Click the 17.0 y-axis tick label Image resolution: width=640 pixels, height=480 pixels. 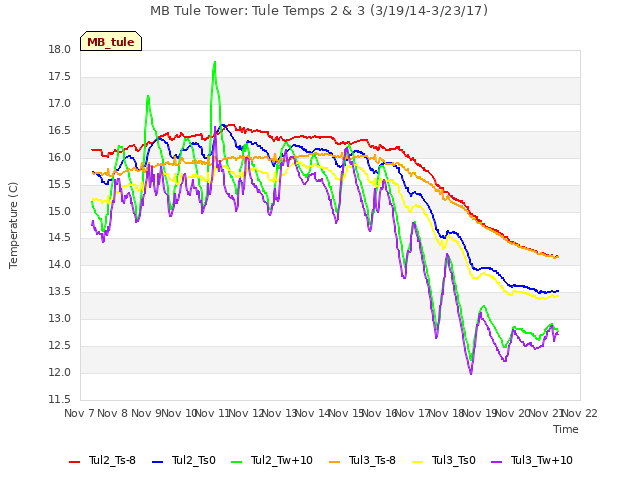click(60, 104)
